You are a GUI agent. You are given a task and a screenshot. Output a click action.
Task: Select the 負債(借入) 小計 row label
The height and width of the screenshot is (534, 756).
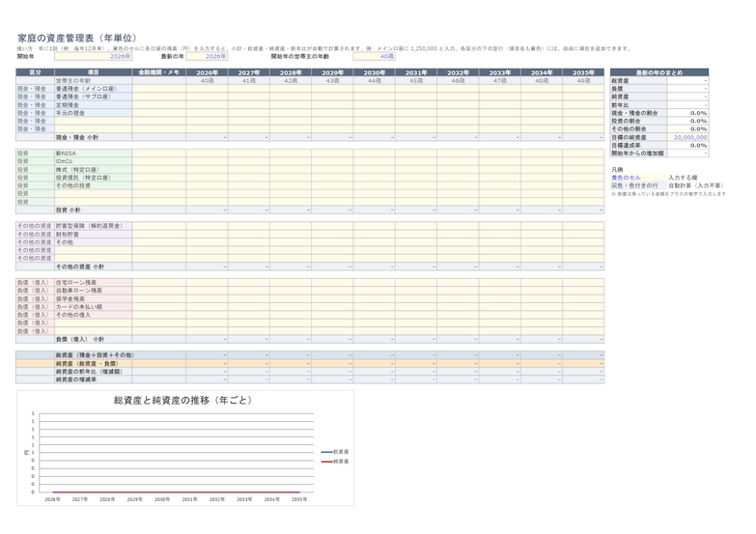click(x=93, y=339)
